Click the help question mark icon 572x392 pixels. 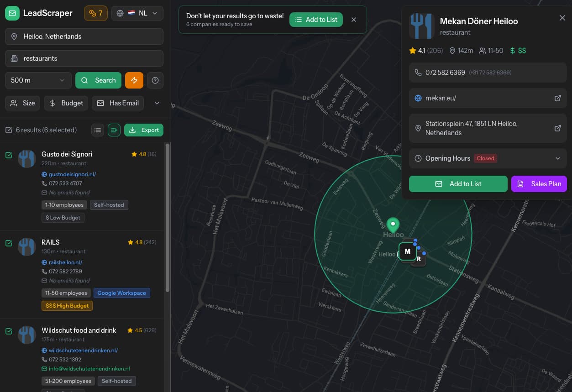pos(155,80)
